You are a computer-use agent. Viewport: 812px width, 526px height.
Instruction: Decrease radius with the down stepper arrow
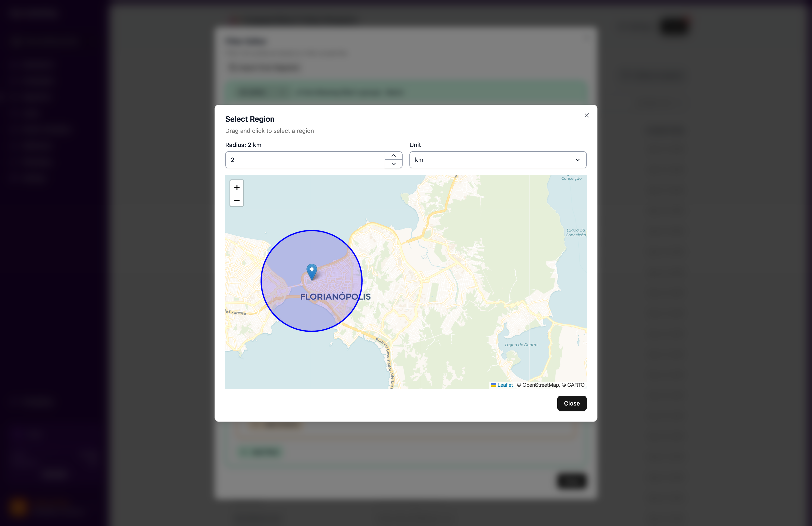click(x=393, y=164)
